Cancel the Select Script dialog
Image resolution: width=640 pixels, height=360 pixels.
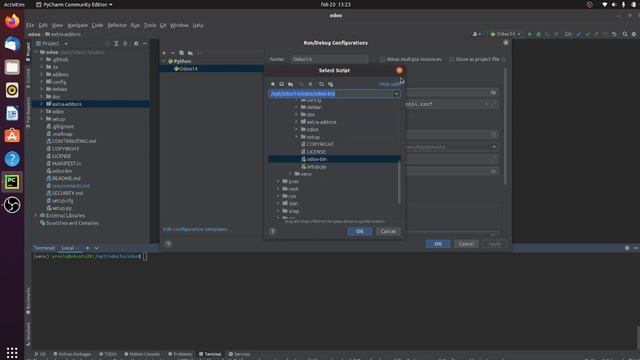(388, 231)
